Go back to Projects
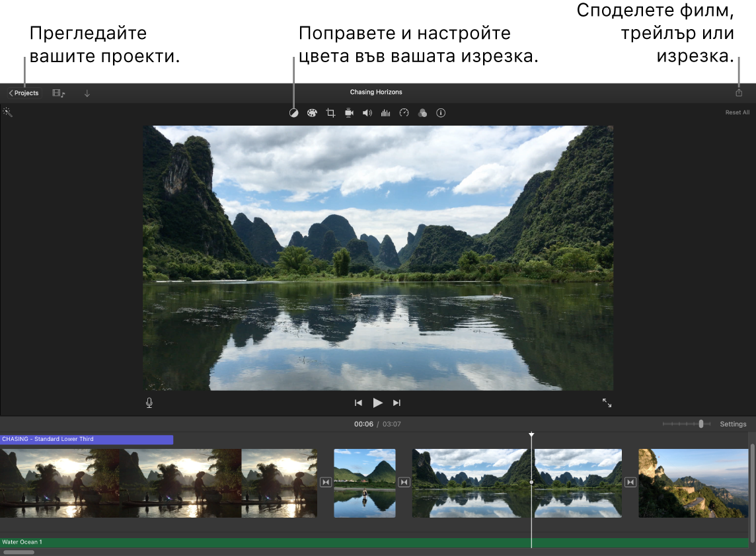 (x=23, y=93)
